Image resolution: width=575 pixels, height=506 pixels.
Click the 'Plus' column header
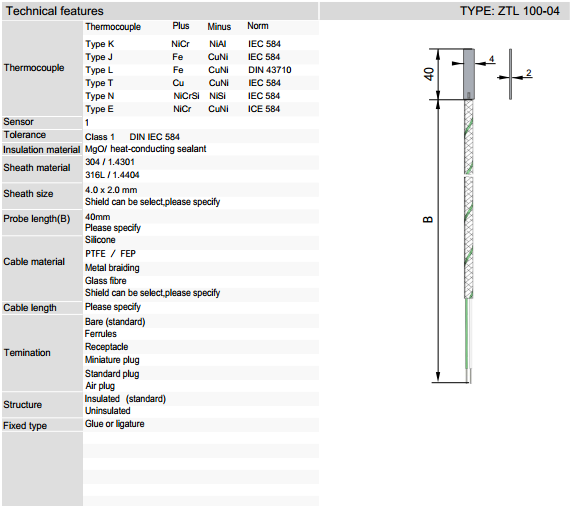point(181,26)
